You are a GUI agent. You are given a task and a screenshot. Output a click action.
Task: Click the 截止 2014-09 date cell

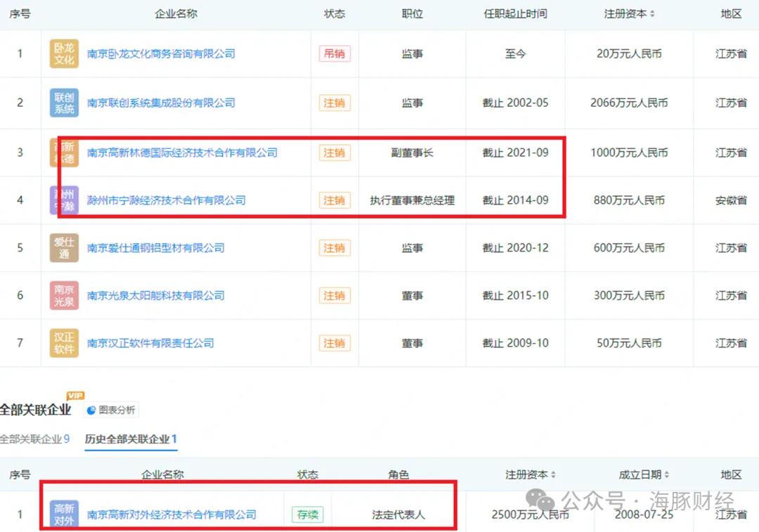point(516,200)
